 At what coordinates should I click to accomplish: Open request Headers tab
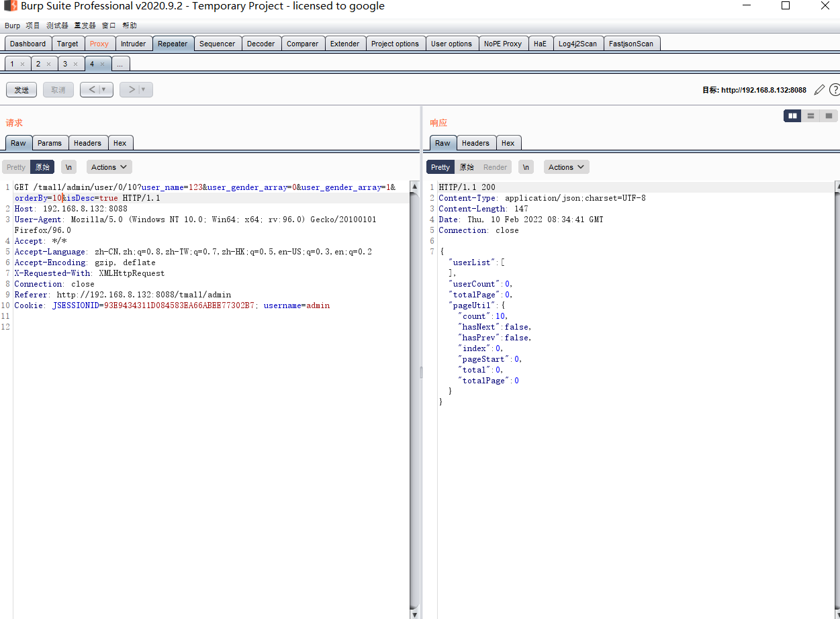coord(87,143)
